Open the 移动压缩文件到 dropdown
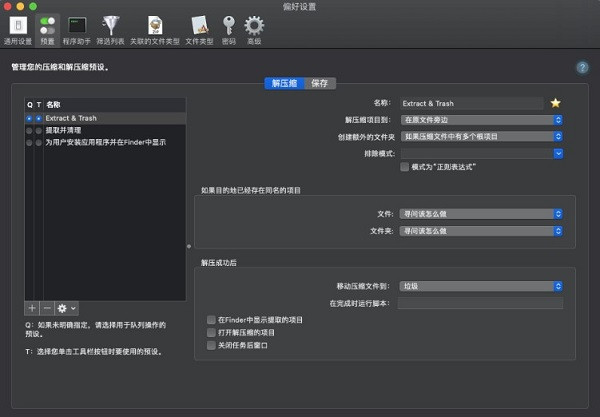600x417 pixels. pos(480,285)
